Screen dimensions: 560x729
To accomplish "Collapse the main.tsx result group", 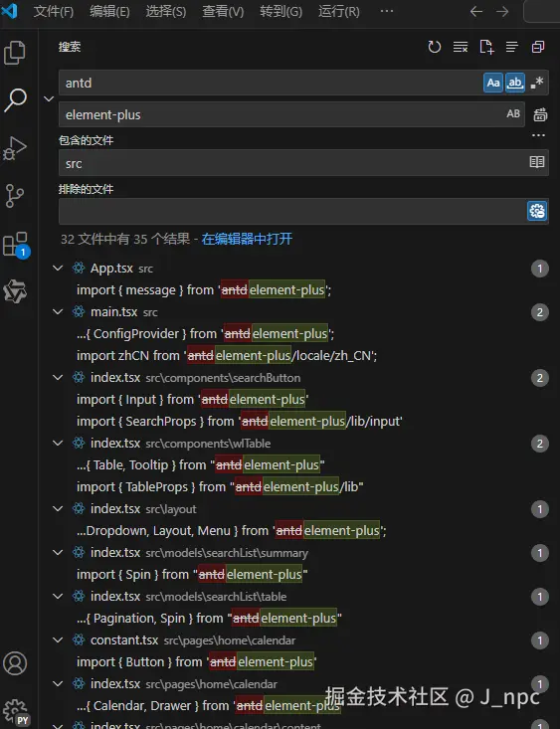I will pyautogui.click(x=58, y=311).
